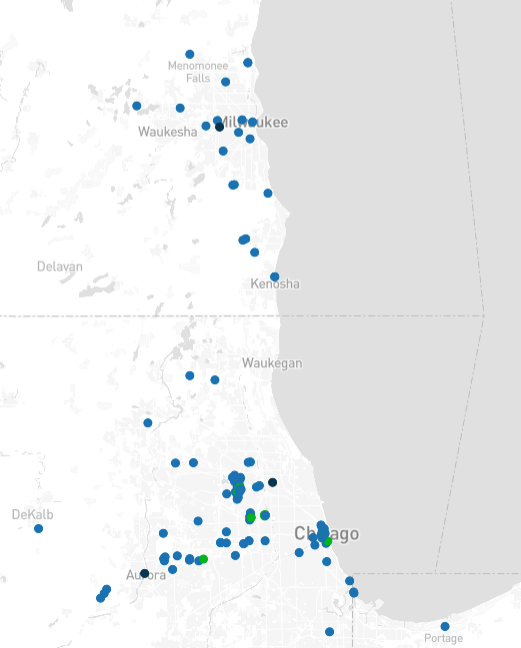
Task: Click the dark marker near Milwaukee label
Action: [219, 127]
